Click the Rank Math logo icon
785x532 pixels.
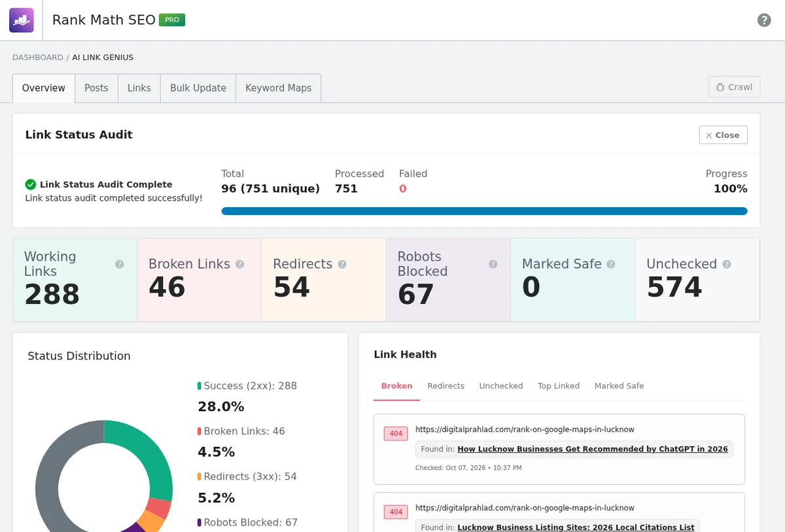pos(21,20)
